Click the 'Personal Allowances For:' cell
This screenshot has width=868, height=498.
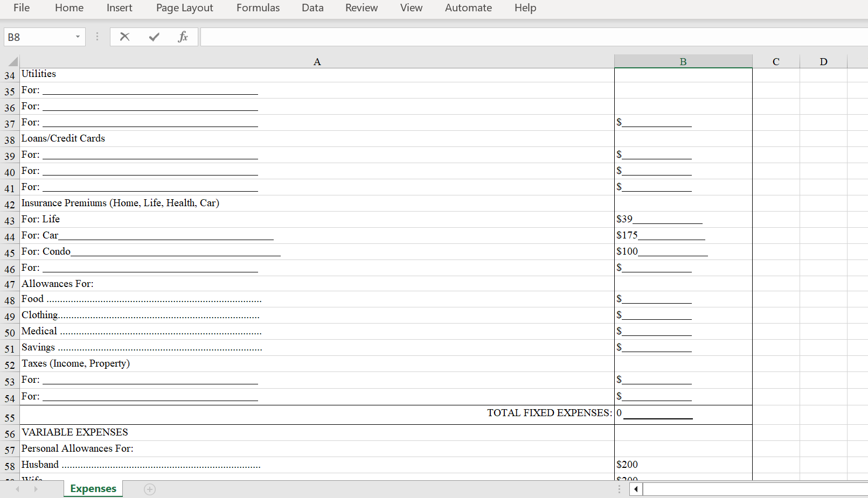click(317, 449)
